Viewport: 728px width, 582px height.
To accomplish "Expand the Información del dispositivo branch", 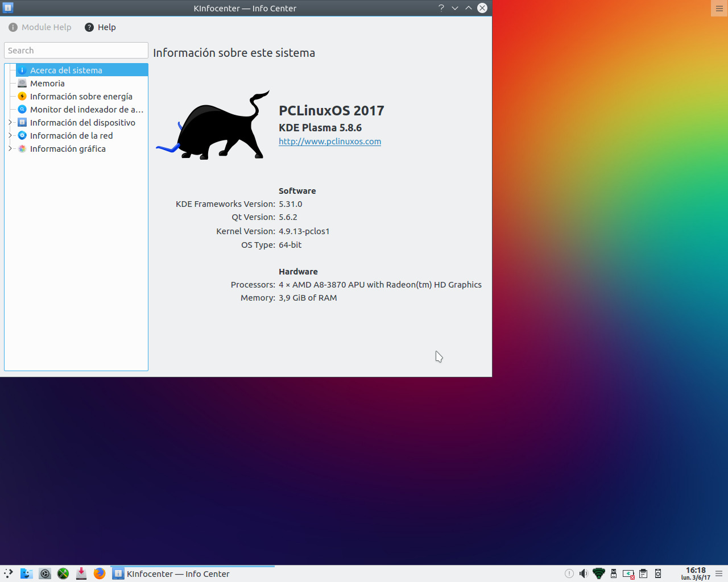I will point(10,123).
